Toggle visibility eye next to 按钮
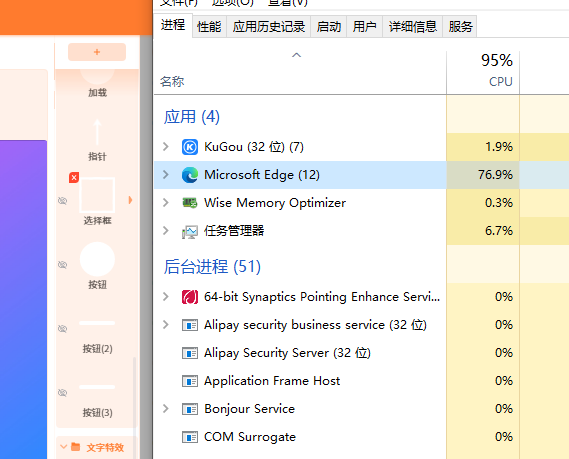 pos(62,265)
